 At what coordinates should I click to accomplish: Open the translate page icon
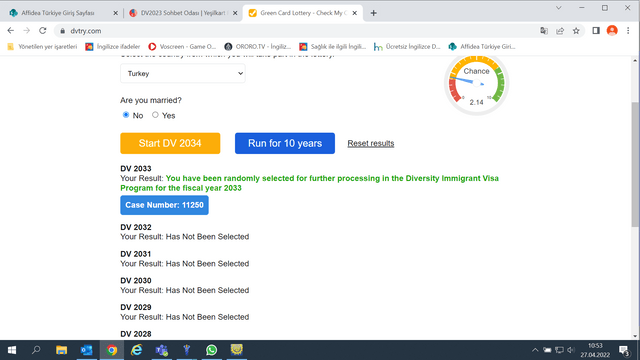[x=544, y=31]
